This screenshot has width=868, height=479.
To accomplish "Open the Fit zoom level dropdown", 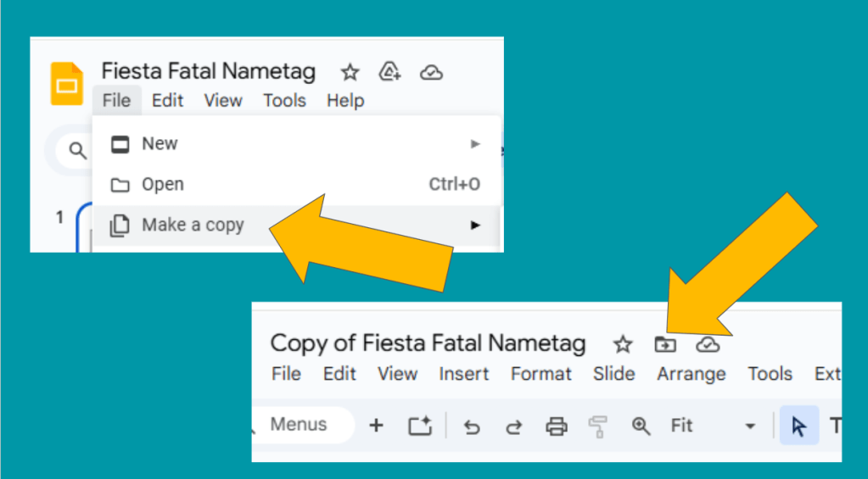I will [749, 426].
